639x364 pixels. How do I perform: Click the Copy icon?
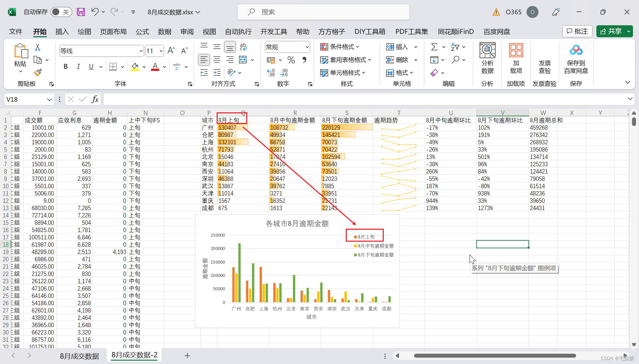pyautogui.click(x=38, y=60)
